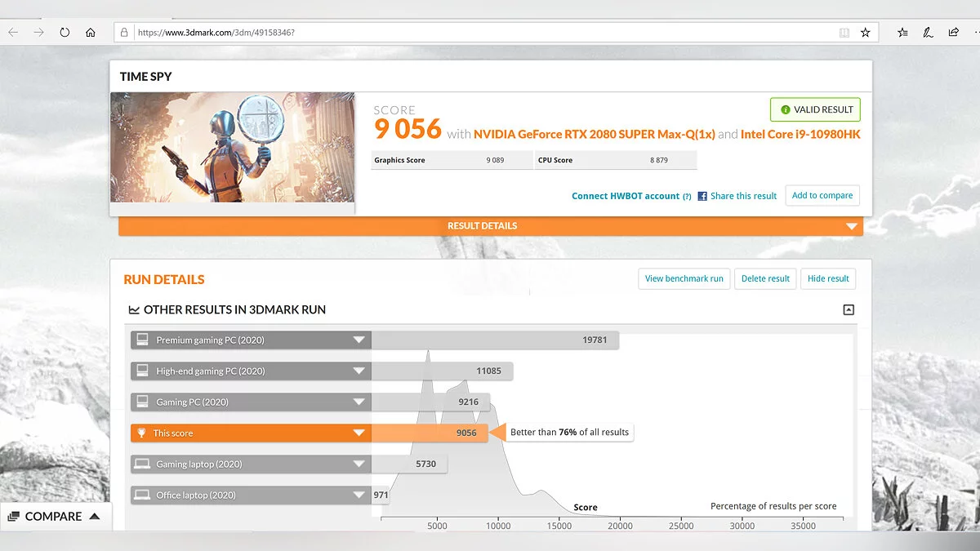Click the High-end gaming PC monitor icon
The width and height of the screenshot is (980, 551).
pos(142,371)
